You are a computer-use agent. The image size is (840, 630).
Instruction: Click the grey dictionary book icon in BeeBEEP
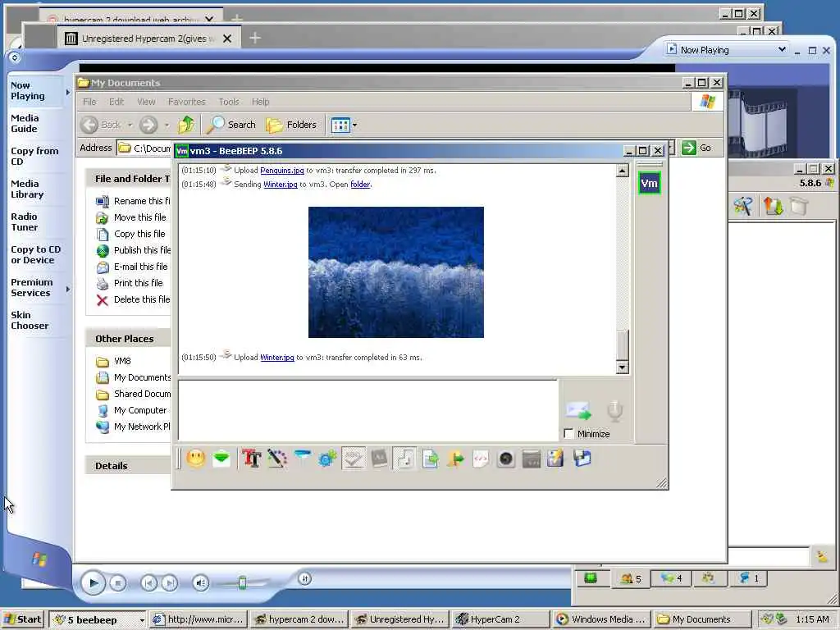[379, 459]
